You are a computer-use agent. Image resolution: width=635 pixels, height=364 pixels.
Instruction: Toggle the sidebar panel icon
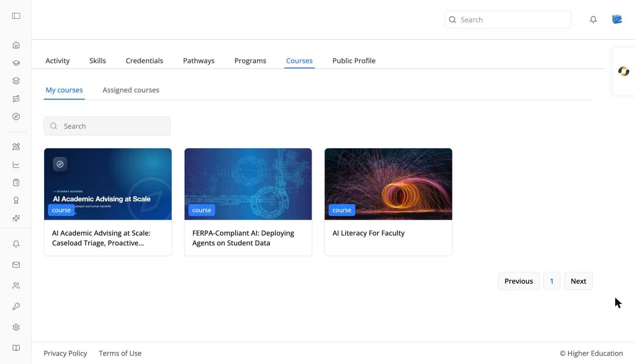pyautogui.click(x=16, y=16)
